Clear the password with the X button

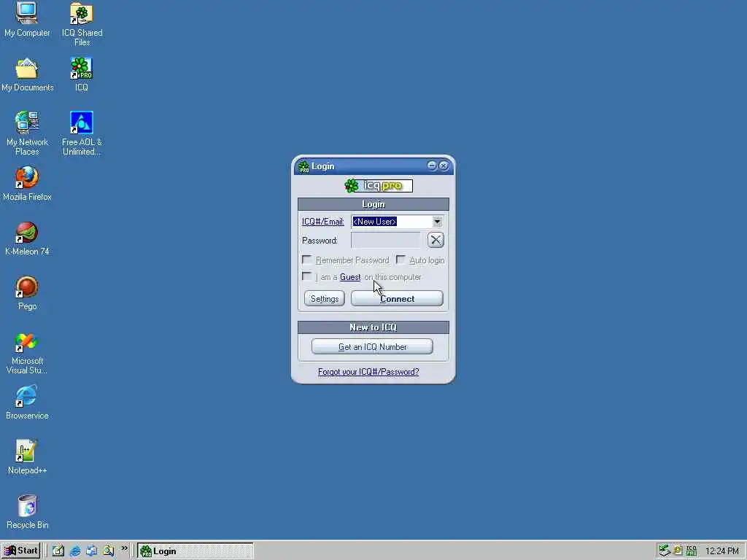(x=436, y=240)
